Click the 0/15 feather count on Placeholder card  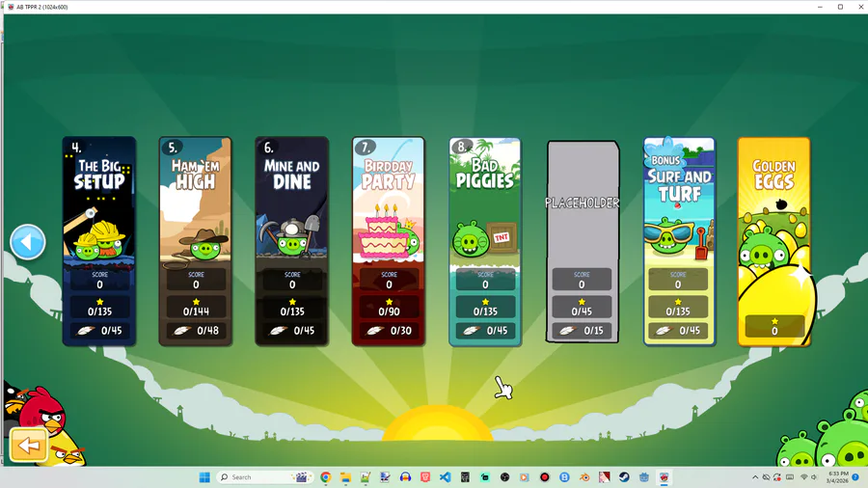593,330
